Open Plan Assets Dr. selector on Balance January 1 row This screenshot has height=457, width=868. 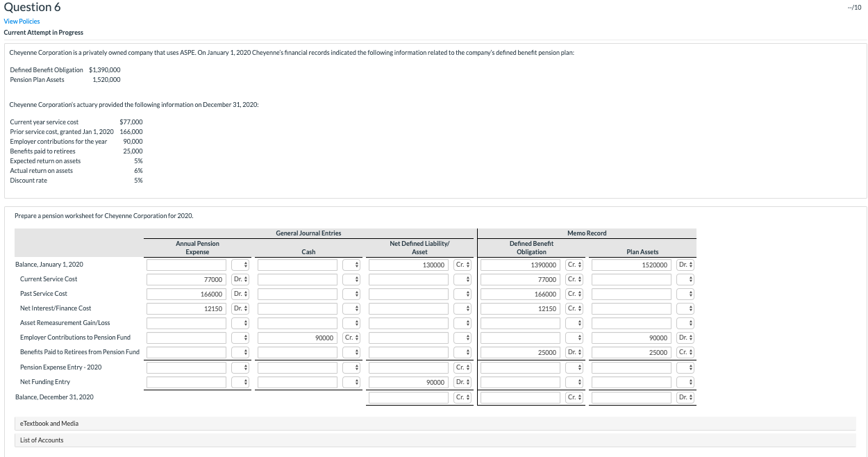point(684,265)
